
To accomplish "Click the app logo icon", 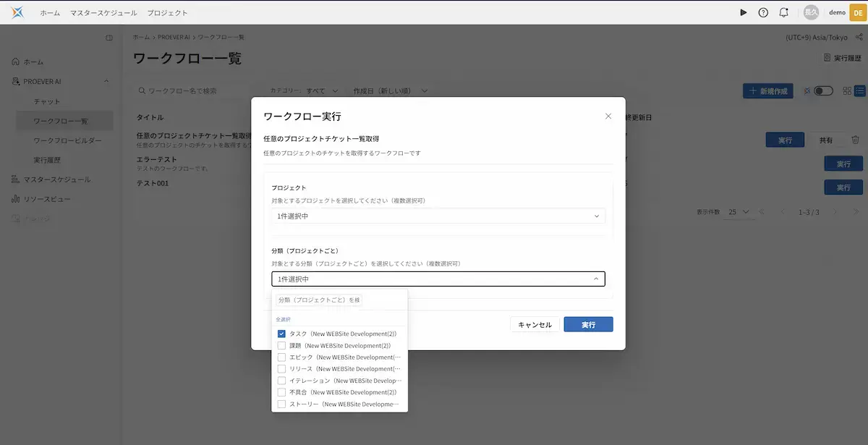I will tap(17, 12).
